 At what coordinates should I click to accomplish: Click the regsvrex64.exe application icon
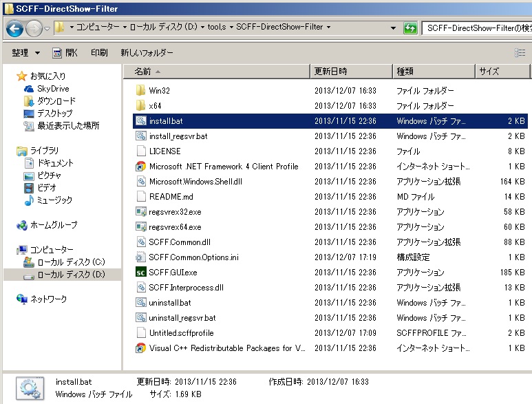140,226
